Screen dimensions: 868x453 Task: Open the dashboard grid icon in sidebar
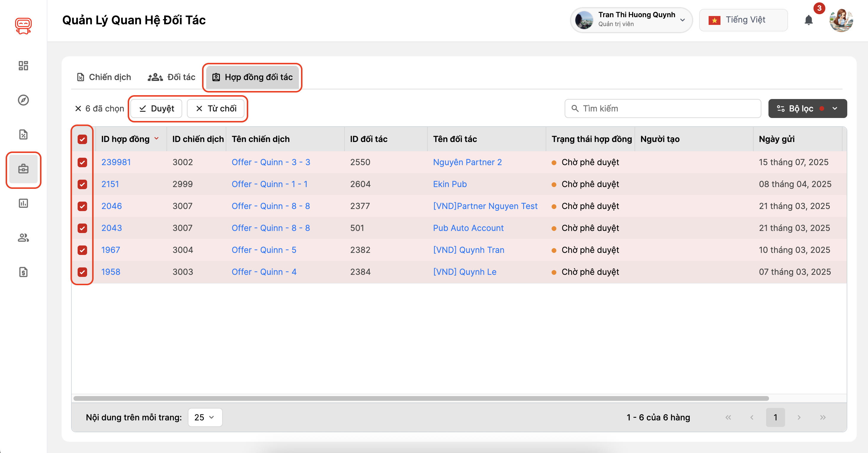(23, 66)
